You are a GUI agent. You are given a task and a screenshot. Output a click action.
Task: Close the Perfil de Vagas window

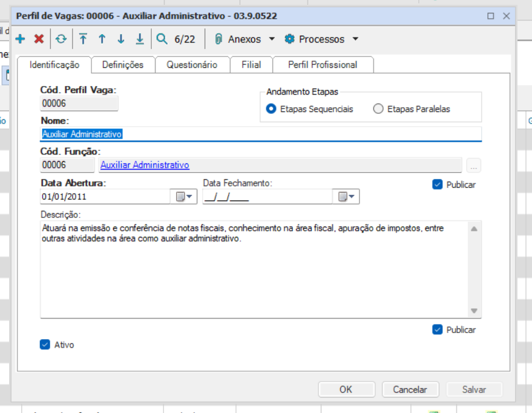click(506, 16)
